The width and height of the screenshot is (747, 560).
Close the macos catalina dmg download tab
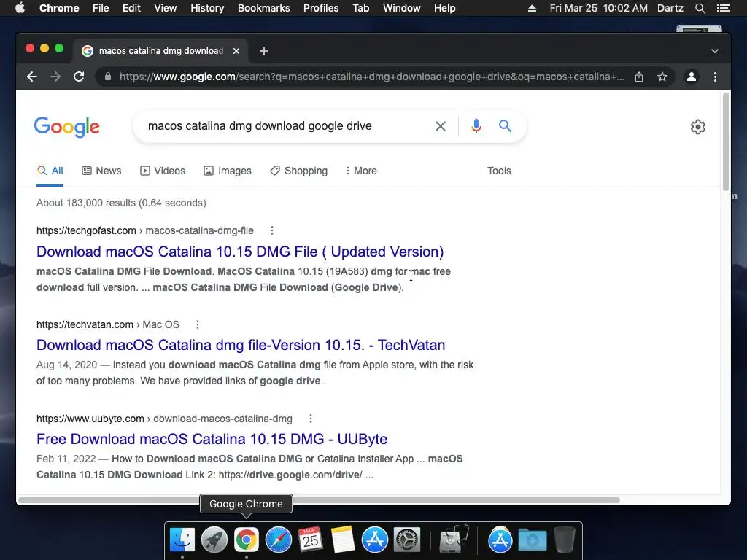(x=236, y=51)
